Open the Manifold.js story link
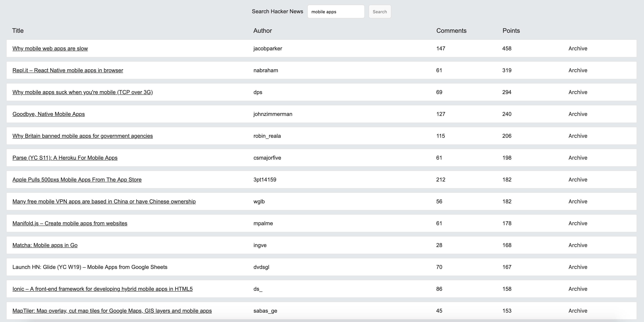The width and height of the screenshot is (644, 322). pos(70,223)
